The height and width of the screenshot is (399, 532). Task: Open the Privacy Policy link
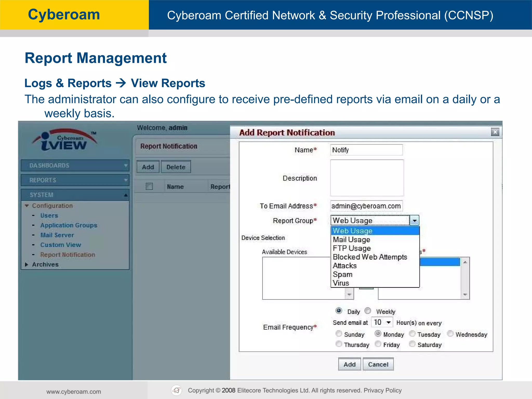(x=383, y=390)
